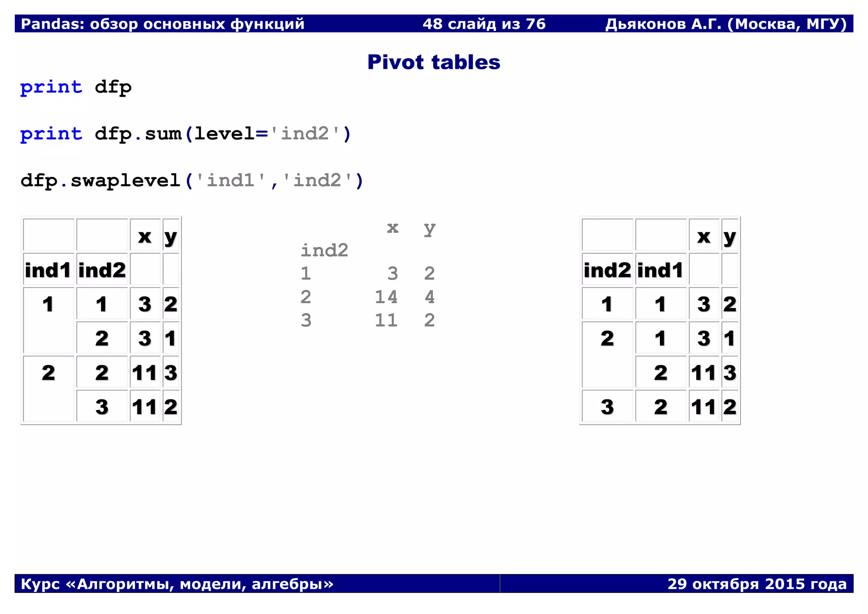Click the 'x' column header in left table
868x614 pixels.
coord(145,236)
